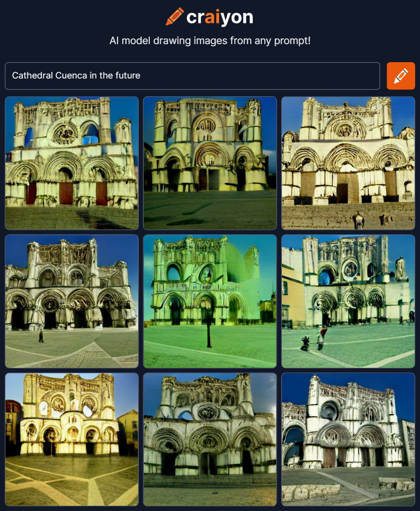Open the bottom-middle cathedral image with round rose window
420x511 pixels.
tap(210, 440)
